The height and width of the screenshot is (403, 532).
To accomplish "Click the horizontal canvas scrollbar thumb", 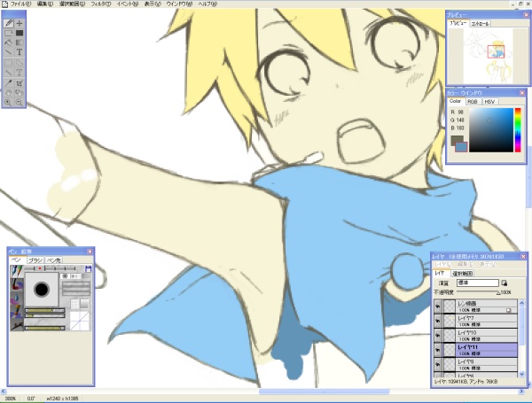I will (x=324, y=391).
